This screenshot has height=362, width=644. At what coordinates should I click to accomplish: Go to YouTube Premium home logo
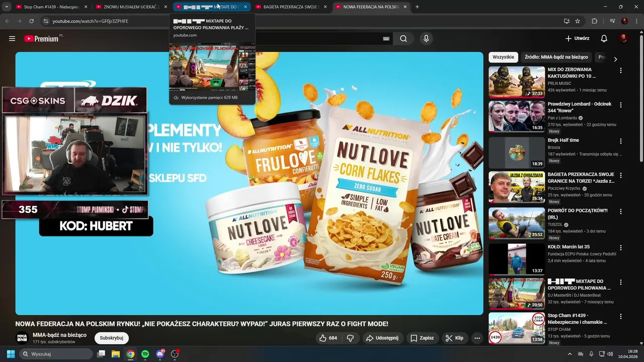[x=42, y=39]
